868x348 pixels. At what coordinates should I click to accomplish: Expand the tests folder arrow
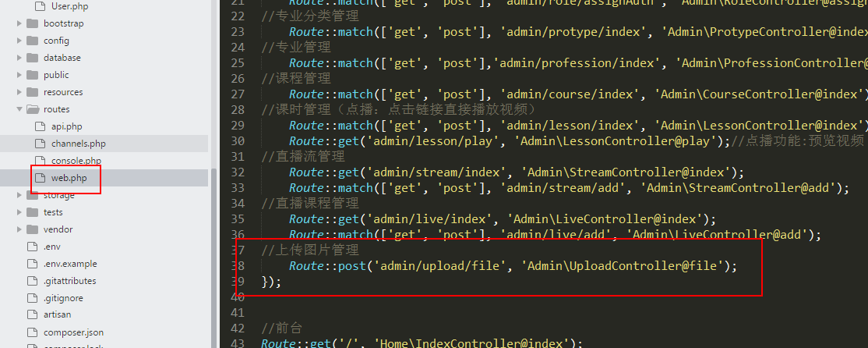coord(19,212)
